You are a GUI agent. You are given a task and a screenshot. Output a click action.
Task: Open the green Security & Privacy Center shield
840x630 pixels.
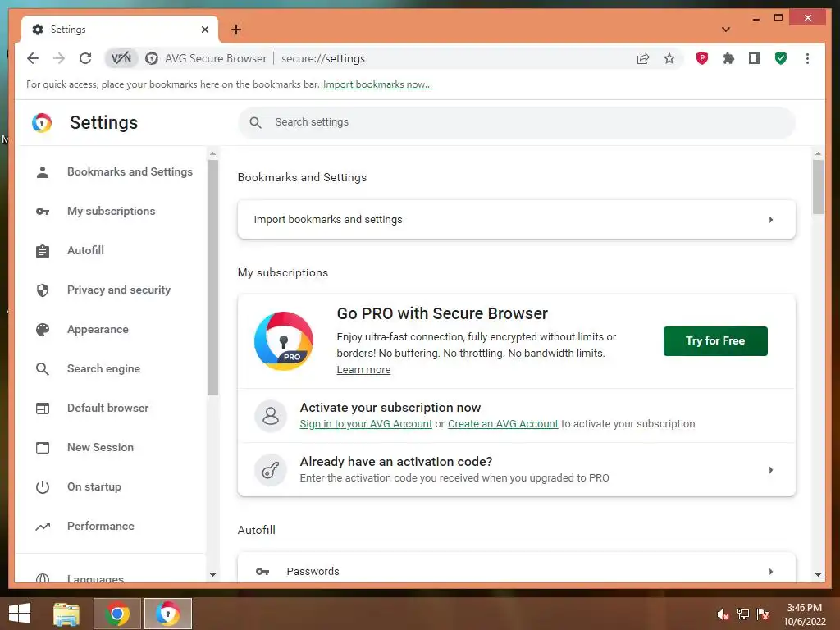coord(781,58)
